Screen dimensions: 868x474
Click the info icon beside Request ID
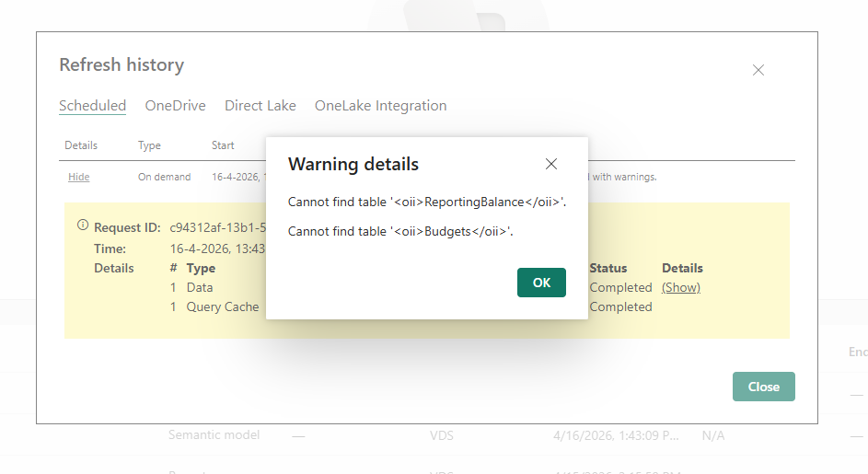pos(83,225)
